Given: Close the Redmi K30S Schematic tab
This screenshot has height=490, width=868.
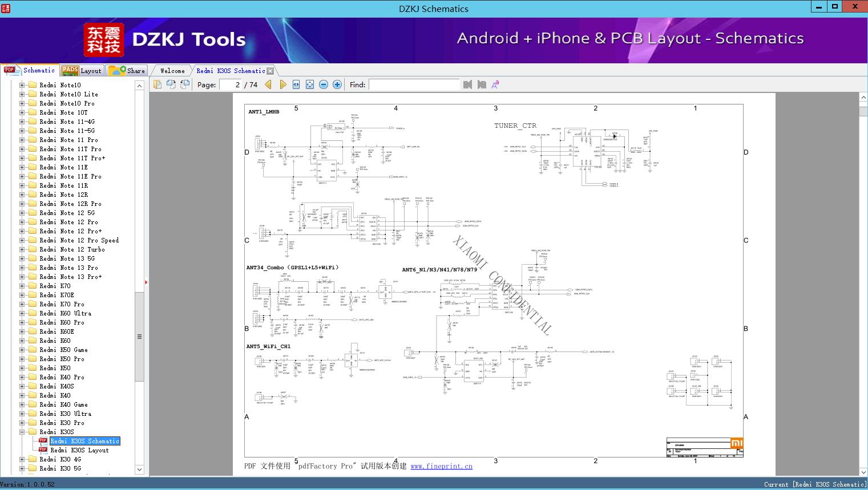Looking at the screenshot, I should [x=271, y=71].
